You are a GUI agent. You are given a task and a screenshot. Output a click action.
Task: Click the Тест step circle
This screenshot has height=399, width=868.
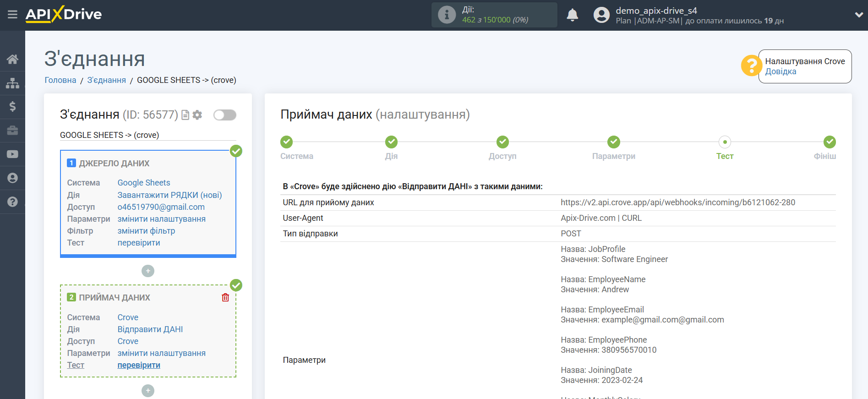[725, 142]
